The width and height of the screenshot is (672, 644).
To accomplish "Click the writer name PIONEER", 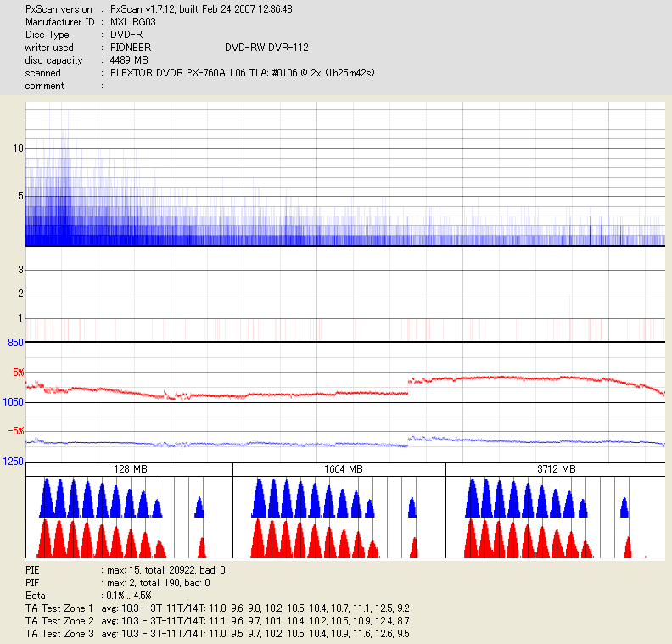I will tap(131, 48).
